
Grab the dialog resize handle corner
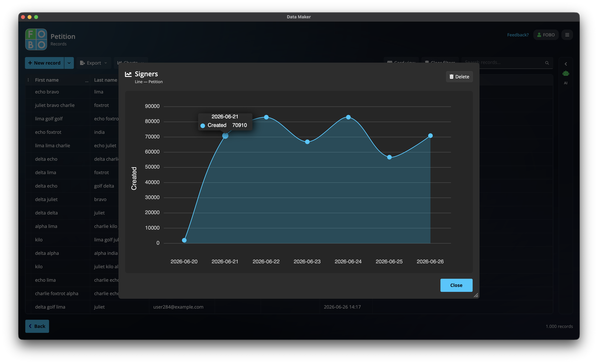(476, 295)
